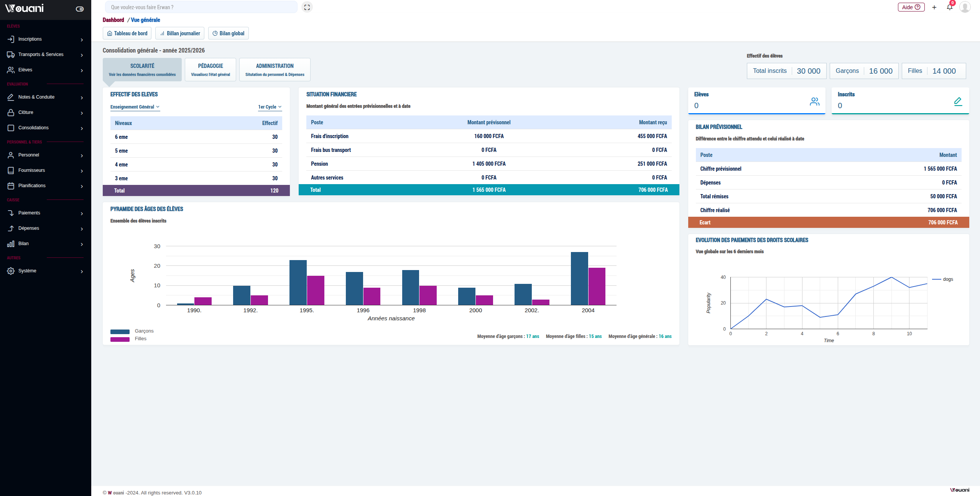
Task: Click the Inscrits pencil edit icon
Action: point(958,101)
